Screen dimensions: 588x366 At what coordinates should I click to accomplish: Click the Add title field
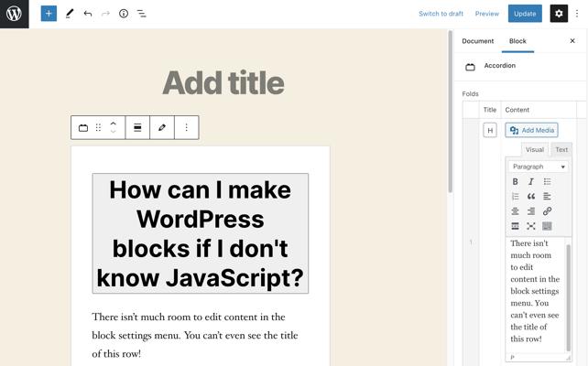pos(223,82)
